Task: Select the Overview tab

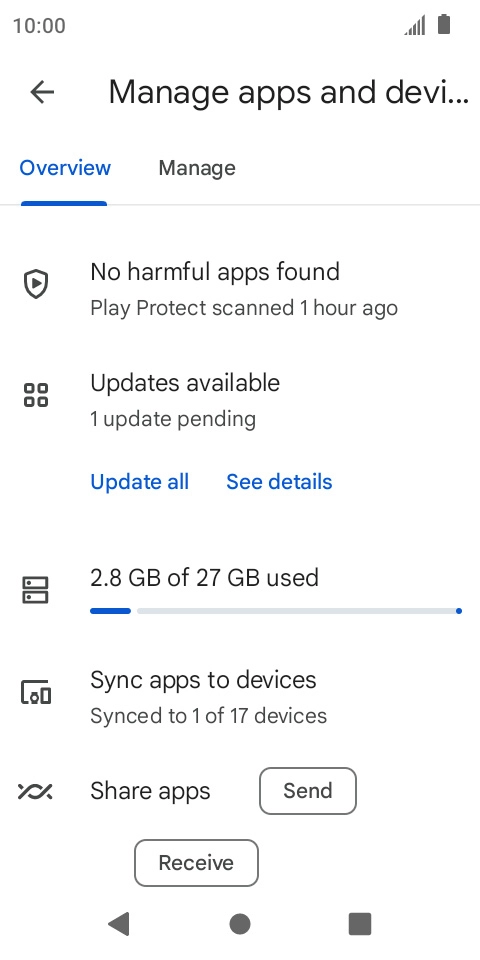Action: [65, 168]
